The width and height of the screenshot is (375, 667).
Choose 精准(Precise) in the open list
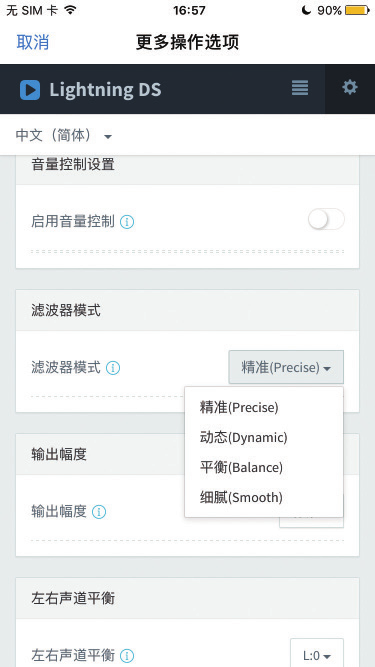(x=239, y=408)
